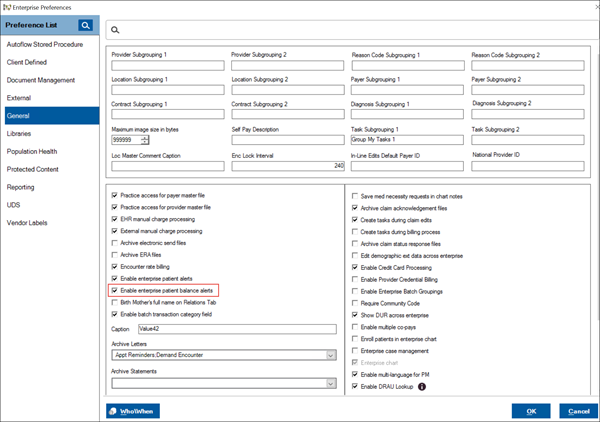600x422 pixels.
Task: Toggle Enable Credit Card Processing
Action: click(355, 267)
